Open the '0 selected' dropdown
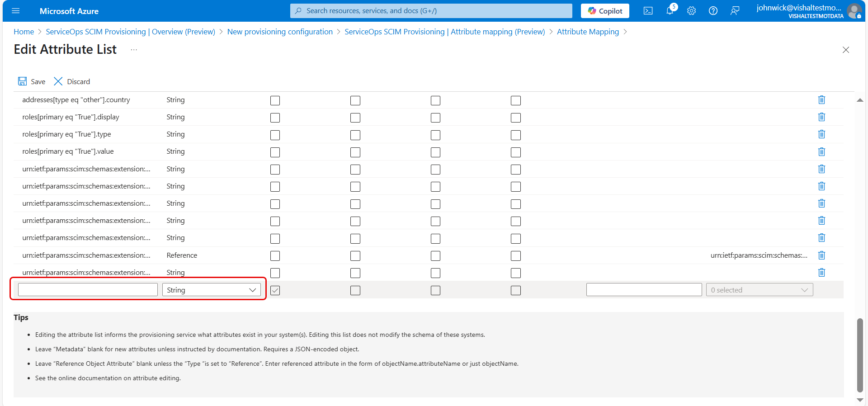868x406 pixels. pos(759,290)
